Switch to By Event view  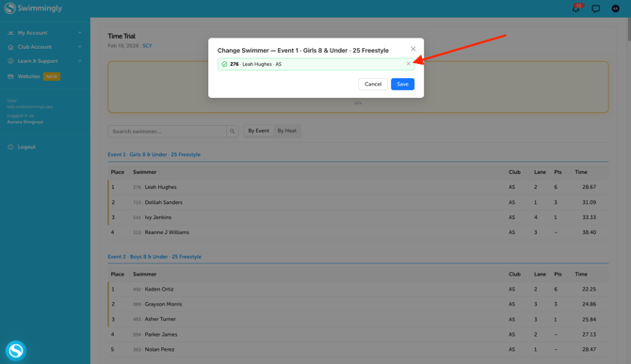[x=258, y=131]
